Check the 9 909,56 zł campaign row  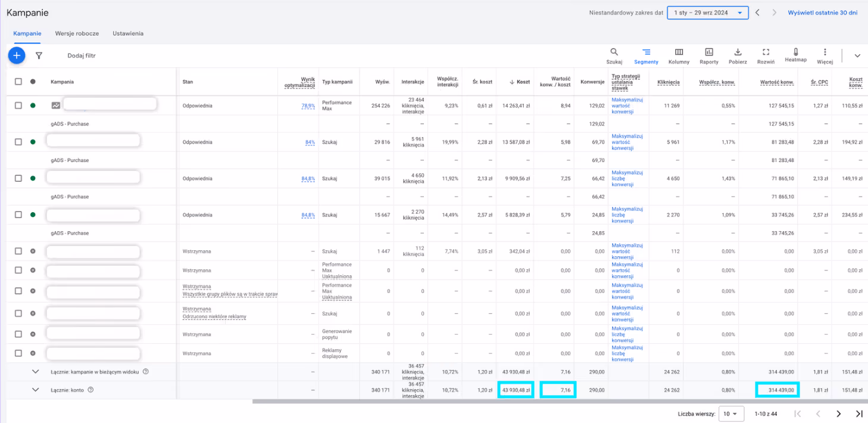point(18,178)
